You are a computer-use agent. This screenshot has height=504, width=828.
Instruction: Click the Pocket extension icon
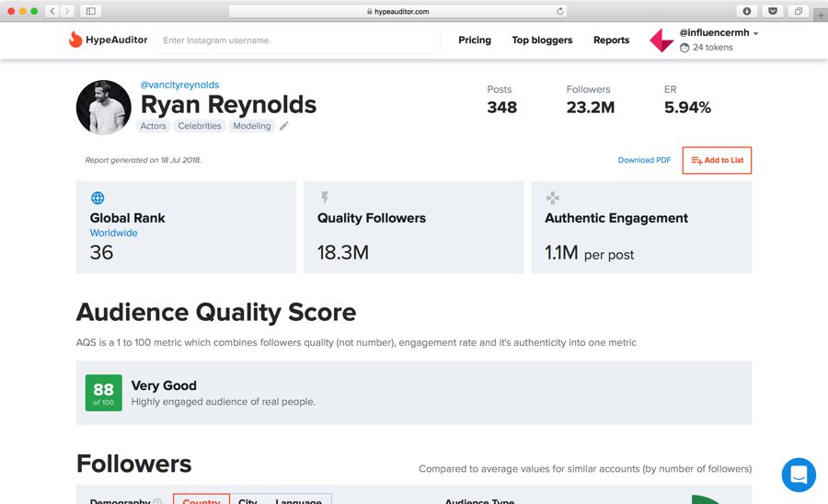click(x=772, y=11)
